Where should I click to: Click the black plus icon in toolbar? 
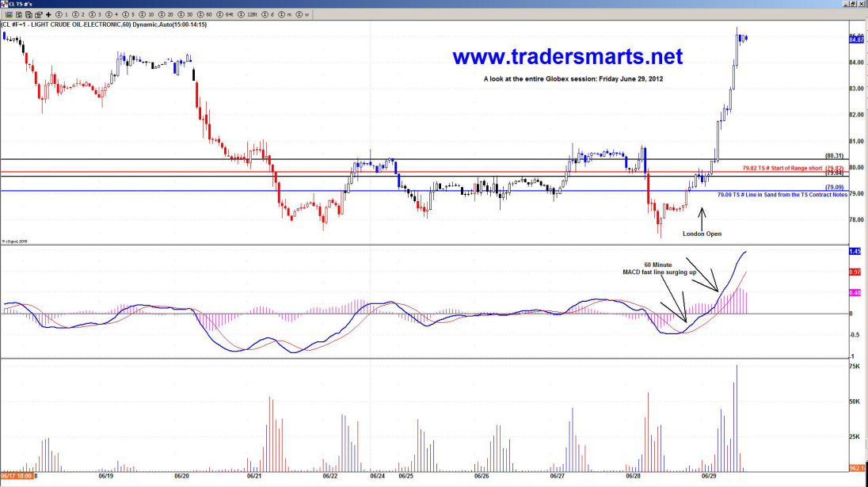[48, 14]
